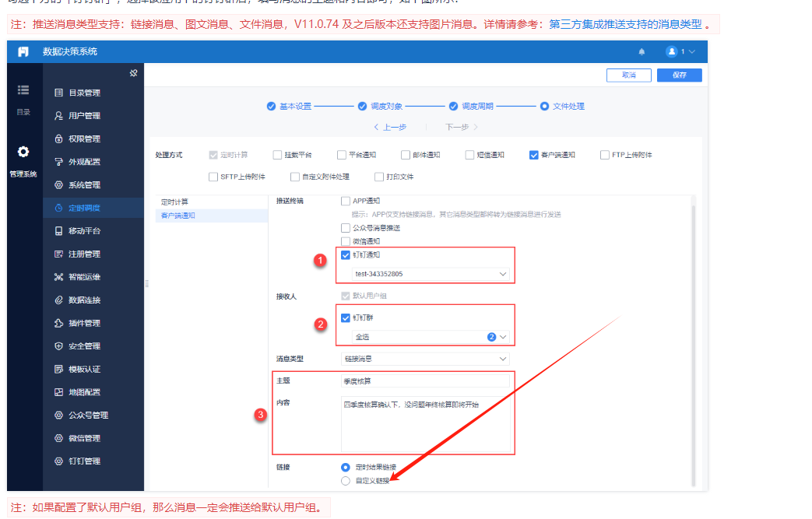Uncheck the 钉钉群 checkbox
This screenshot has width=812, height=519.
tap(346, 317)
